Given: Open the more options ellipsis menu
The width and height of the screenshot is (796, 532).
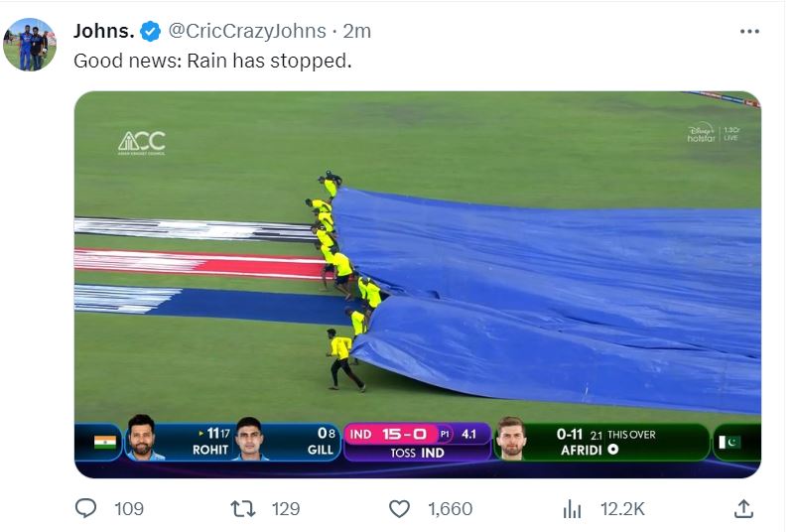Looking at the screenshot, I should point(750,31).
